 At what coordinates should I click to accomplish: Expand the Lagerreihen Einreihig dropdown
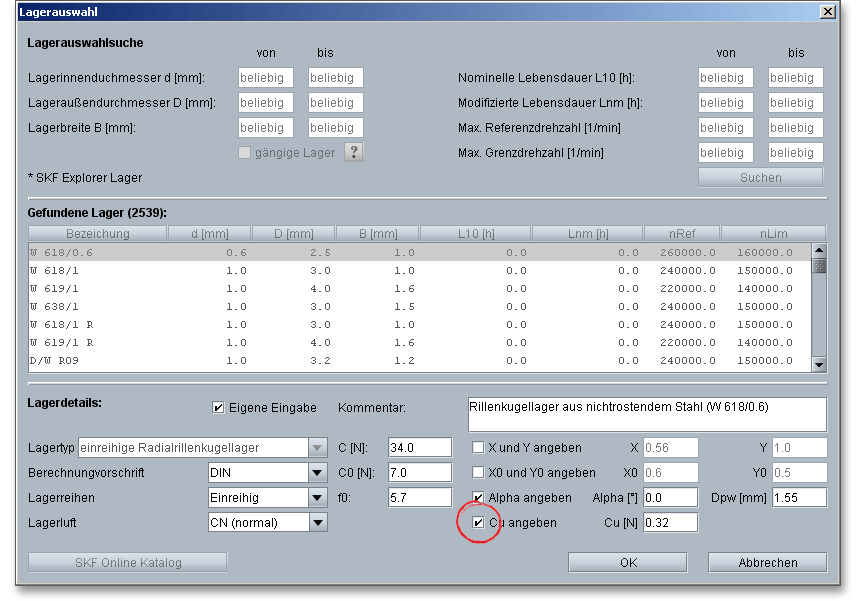point(317,497)
